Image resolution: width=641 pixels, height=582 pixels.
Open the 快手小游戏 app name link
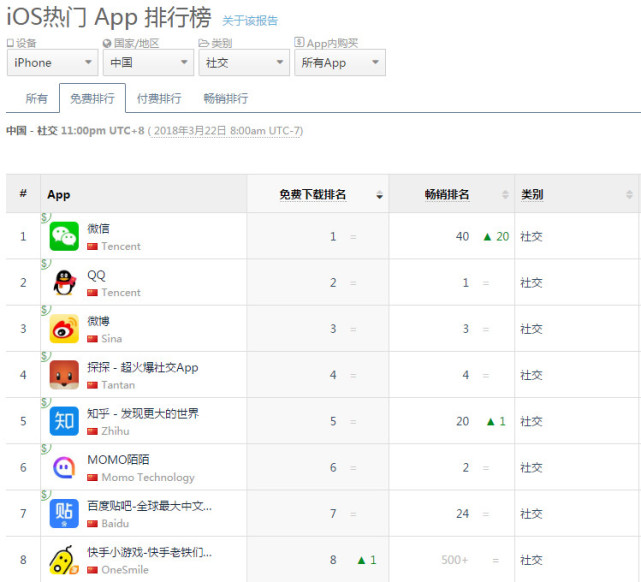[x=150, y=552]
